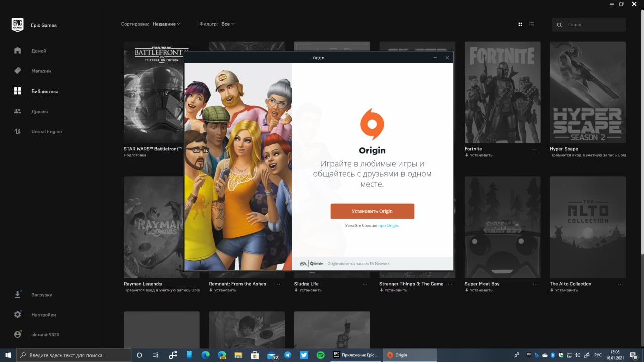Open the Windows Start menu
Screen dimensions: 644x362
click(8, 355)
